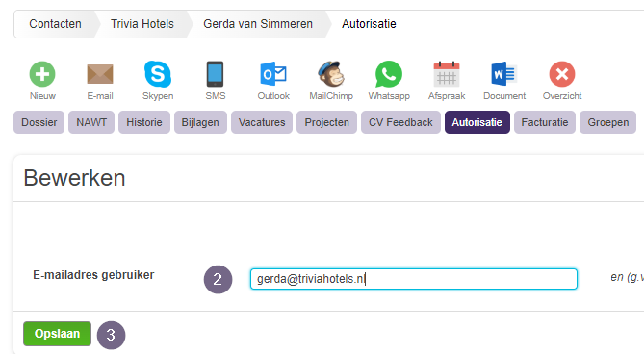Click the Document Word icon
The width and height of the screenshot is (644, 354).
[504, 74]
